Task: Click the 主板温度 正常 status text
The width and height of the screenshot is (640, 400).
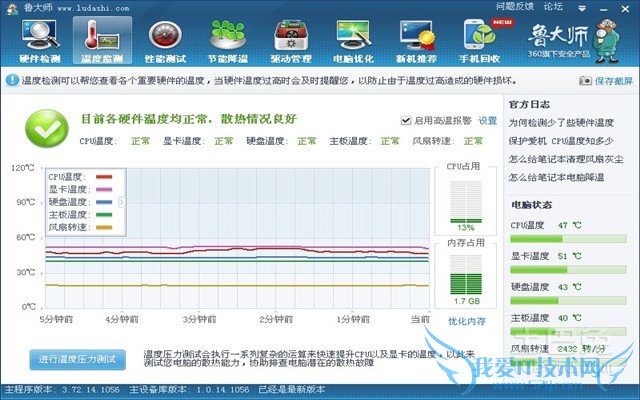Action: coord(390,141)
